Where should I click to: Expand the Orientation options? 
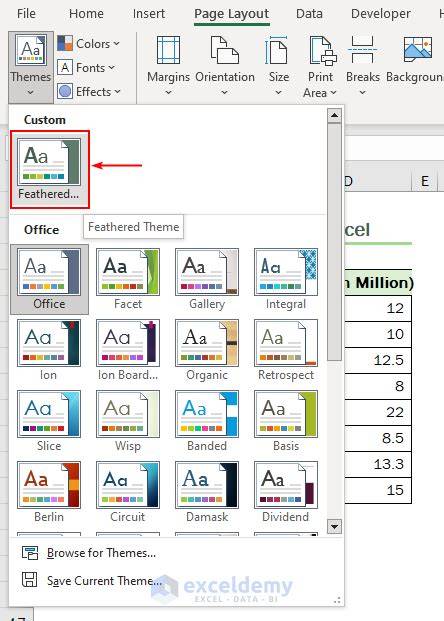pos(225,67)
